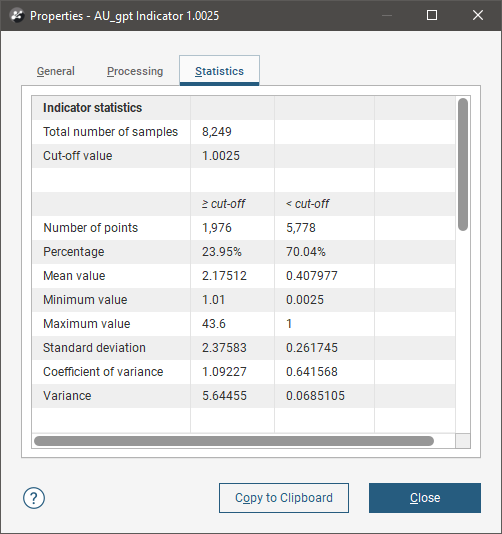
Task: Switch to the General tab
Action: click(56, 71)
